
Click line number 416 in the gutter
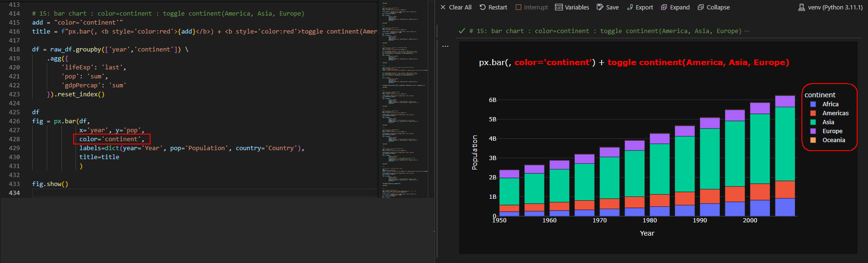[14, 32]
